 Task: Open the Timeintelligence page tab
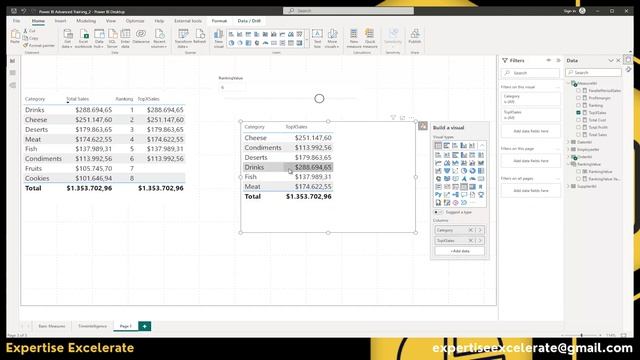click(x=92, y=326)
